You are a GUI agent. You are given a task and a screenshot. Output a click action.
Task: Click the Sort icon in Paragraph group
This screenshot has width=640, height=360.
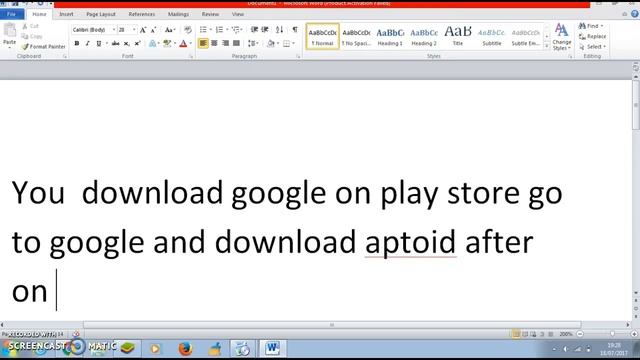pos(279,29)
